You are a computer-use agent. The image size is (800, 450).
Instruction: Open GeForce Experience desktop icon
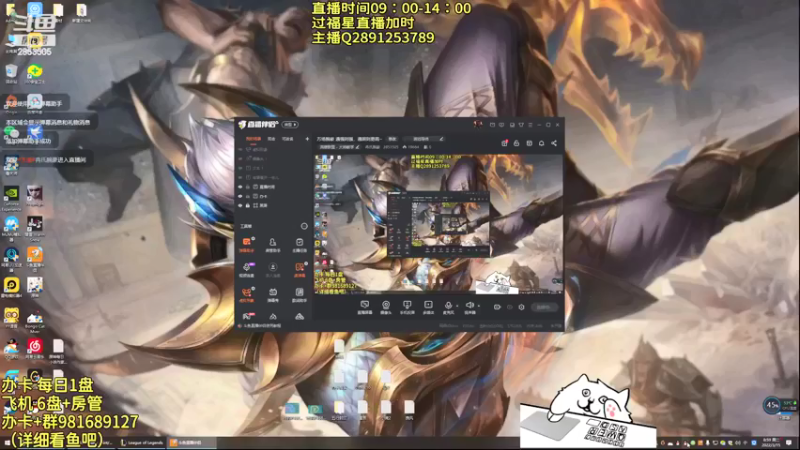pyautogui.click(x=11, y=197)
